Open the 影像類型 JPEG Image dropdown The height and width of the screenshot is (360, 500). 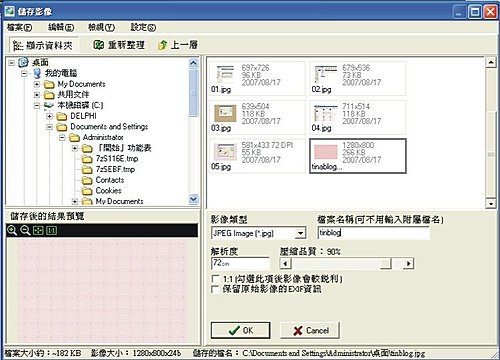300,233
